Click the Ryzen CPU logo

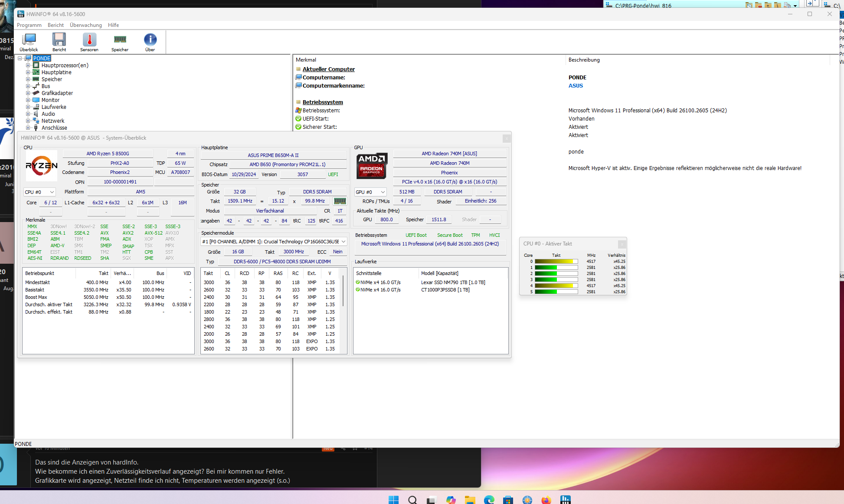pos(42,166)
